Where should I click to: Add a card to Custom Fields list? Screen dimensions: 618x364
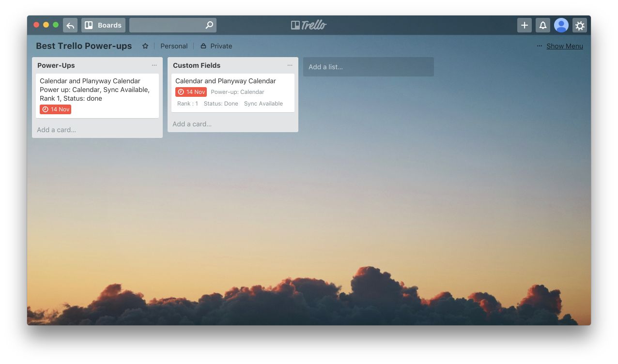tap(192, 124)
